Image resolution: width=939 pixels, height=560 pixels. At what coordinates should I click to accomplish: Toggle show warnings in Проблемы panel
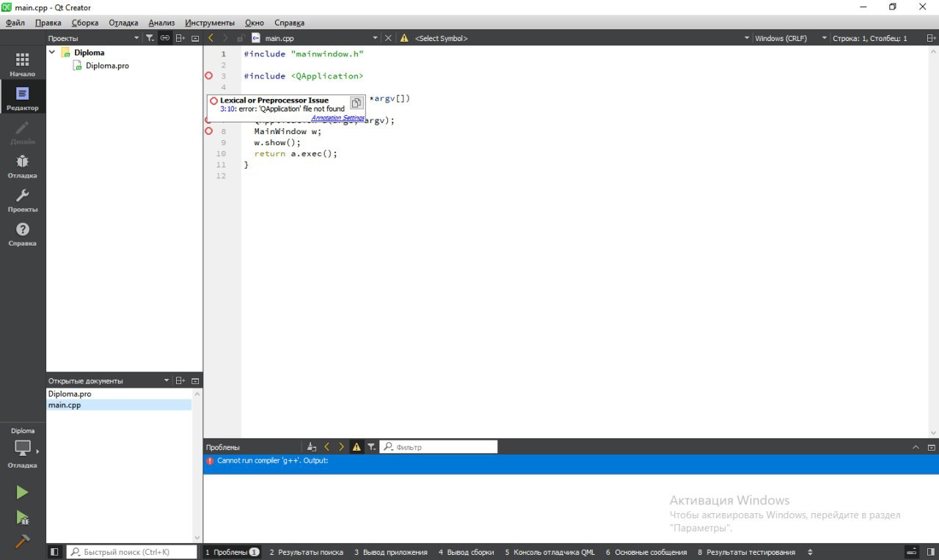357,447
